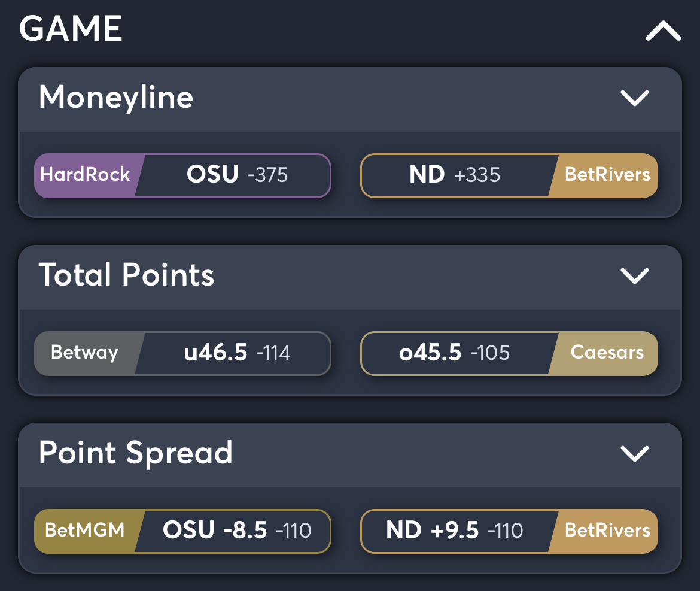Collapse the Moneyline section chevron

pos(635,99)
